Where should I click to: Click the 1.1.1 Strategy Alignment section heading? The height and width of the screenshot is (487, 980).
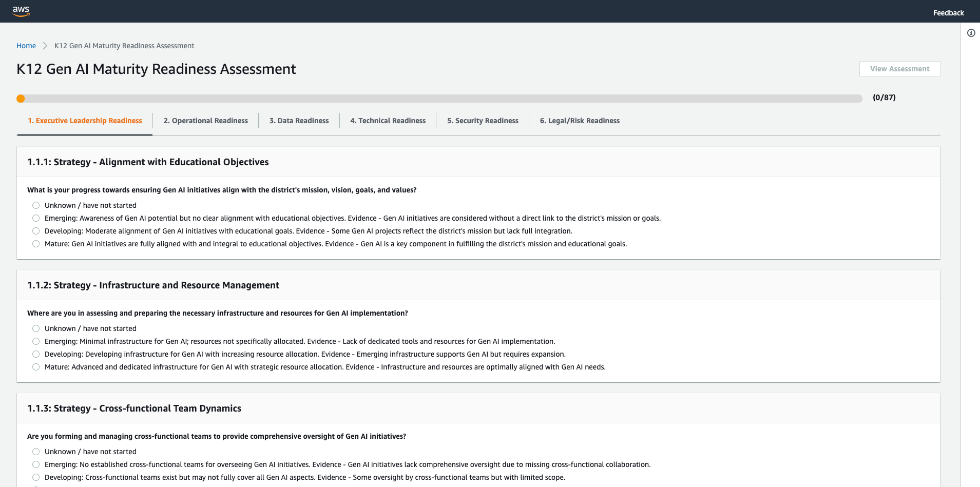click(x=148, y=162)
